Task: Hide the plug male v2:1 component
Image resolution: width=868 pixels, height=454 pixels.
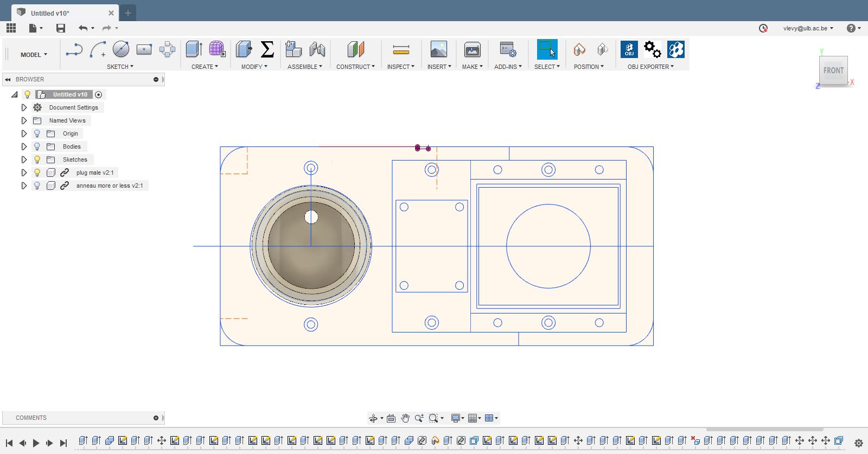Action: tap(37, 172)
